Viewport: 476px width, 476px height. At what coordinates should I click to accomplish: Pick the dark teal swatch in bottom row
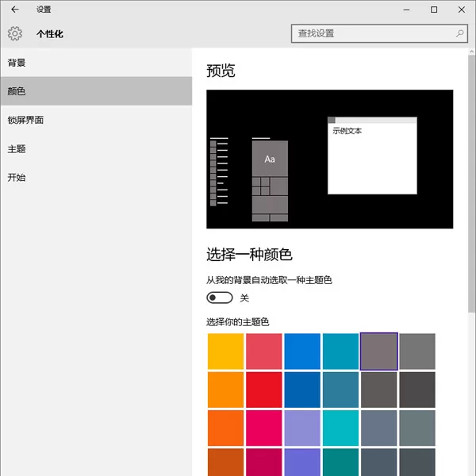(x=340, y=462)
